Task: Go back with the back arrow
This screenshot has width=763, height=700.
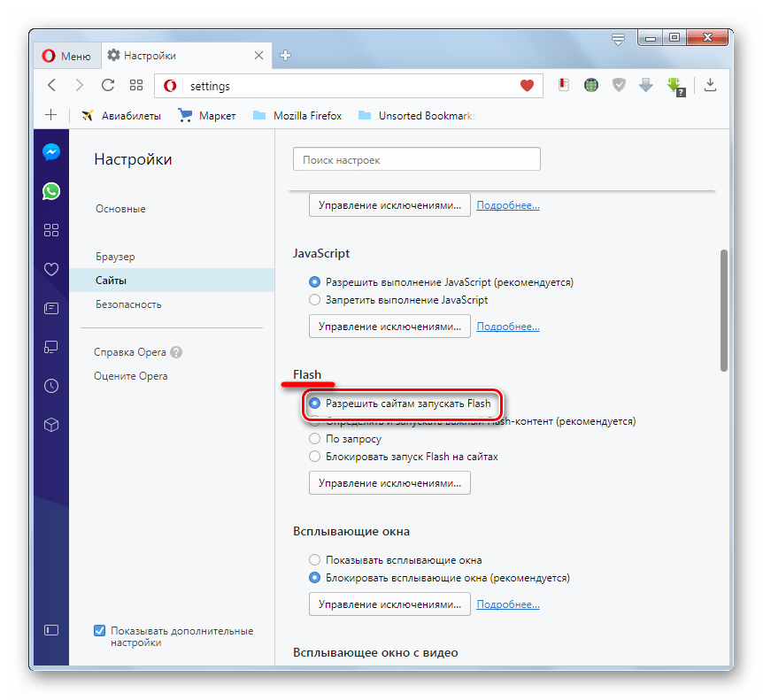Action: (x=52, y=85)
